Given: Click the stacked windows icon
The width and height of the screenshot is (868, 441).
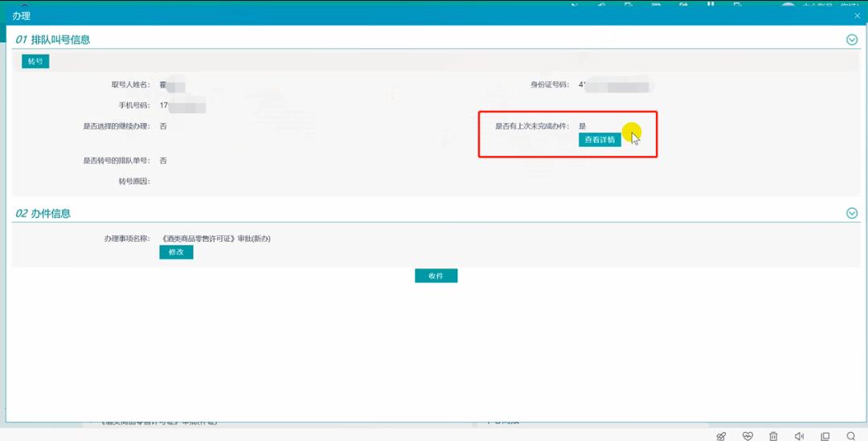Looking at the screenshot, I should 825,436.
